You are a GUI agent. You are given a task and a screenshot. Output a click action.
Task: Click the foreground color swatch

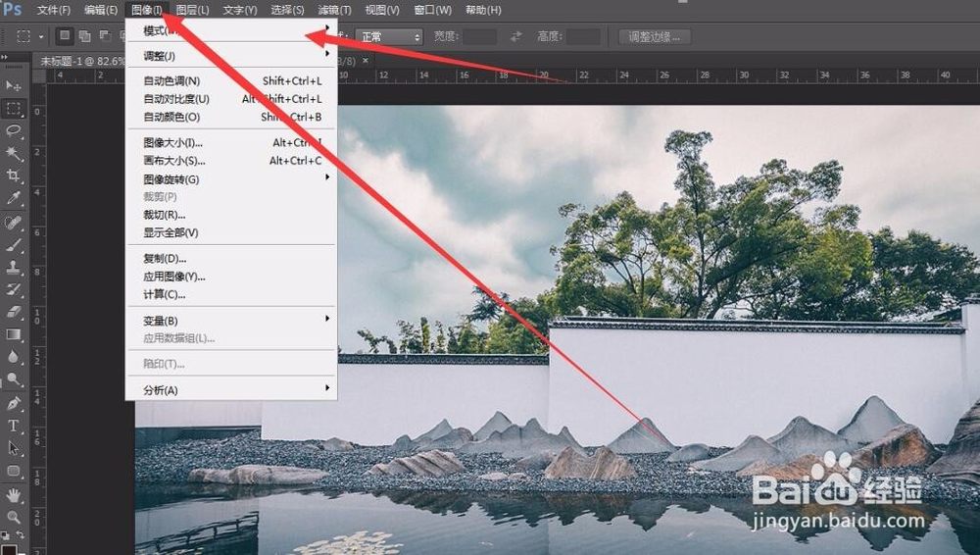click(x=8, y=551)
